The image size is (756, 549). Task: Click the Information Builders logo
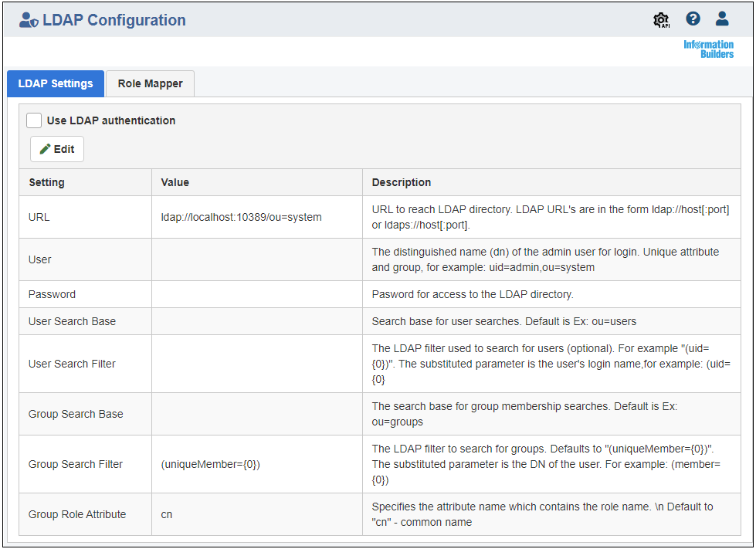pos(708,49)
